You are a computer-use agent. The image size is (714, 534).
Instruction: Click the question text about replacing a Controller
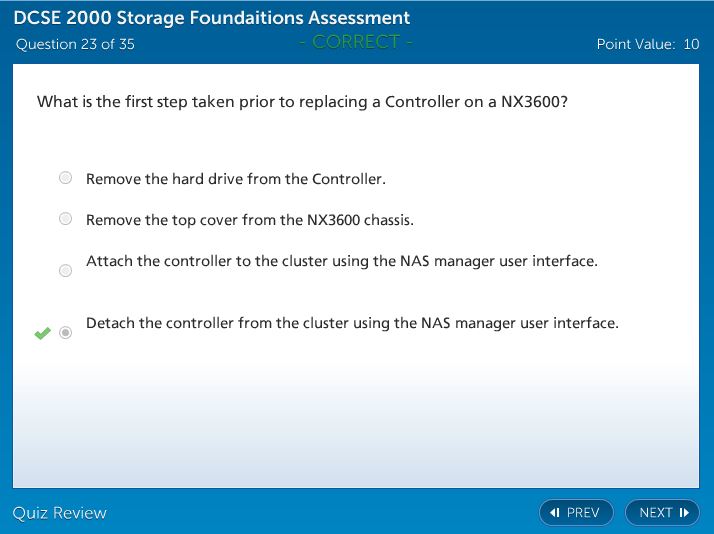pyautogui.click(x=303, y=102)
